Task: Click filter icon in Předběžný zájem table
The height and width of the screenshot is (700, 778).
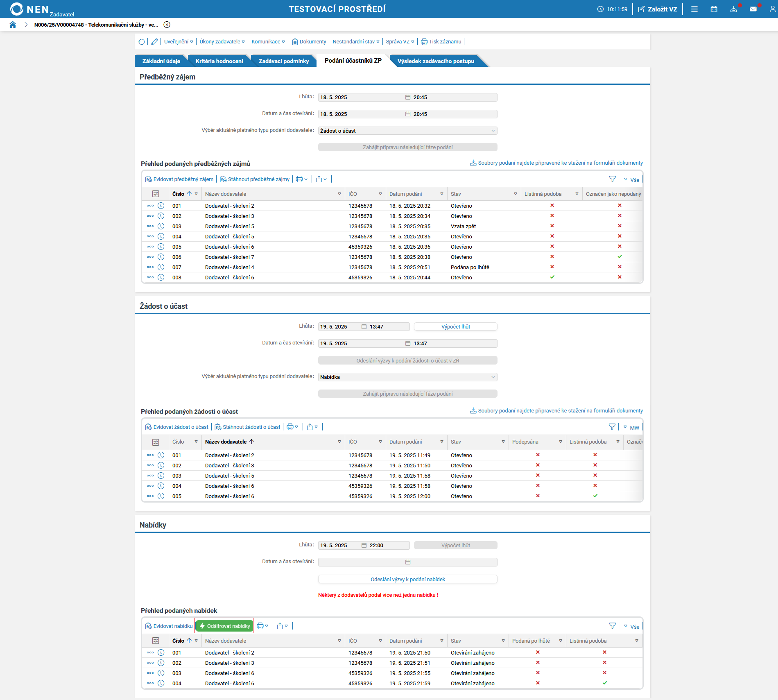Action: pyautogui.click(x=613, y=179)
